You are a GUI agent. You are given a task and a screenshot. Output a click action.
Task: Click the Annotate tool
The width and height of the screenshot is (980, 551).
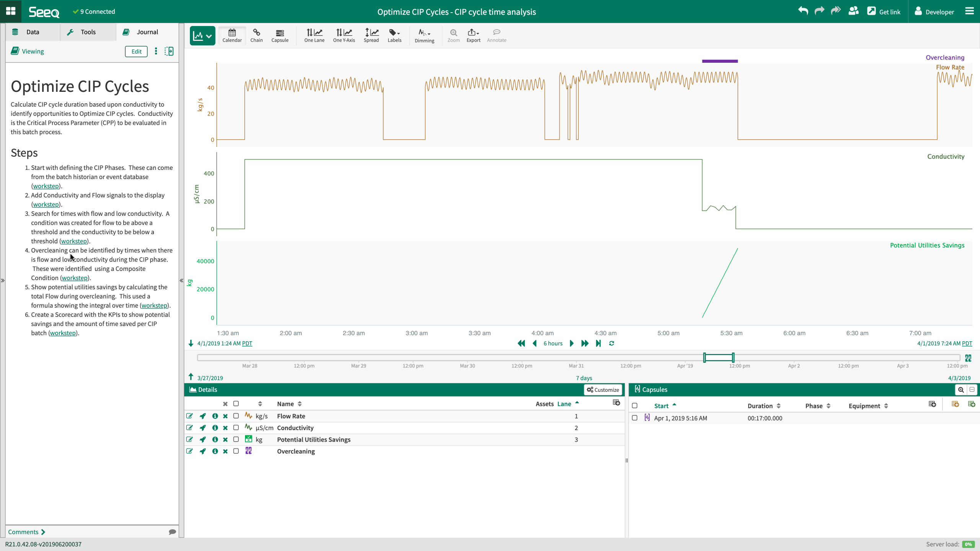click(497, 36)
